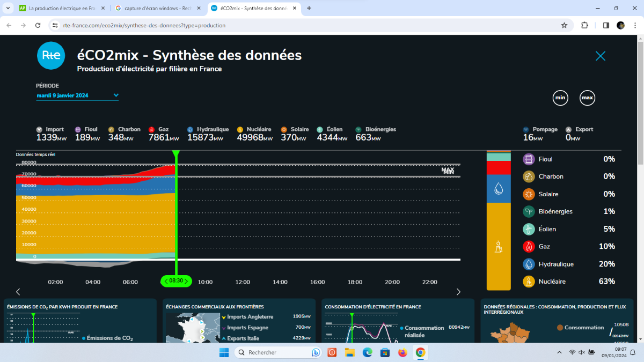Viewport: 644px width, 362px height.
Task: Toggle the min display button
Action: (560, 98)
